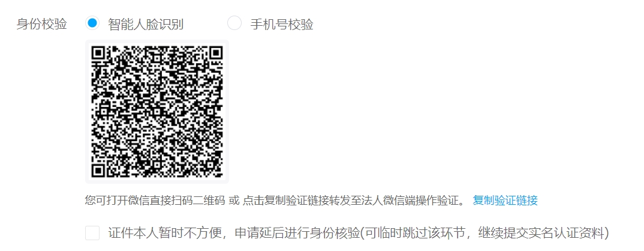This screenshot has height=251, width=644.
Task: Click the 继续提交实名认证资料 text
Action: point(540,233)
